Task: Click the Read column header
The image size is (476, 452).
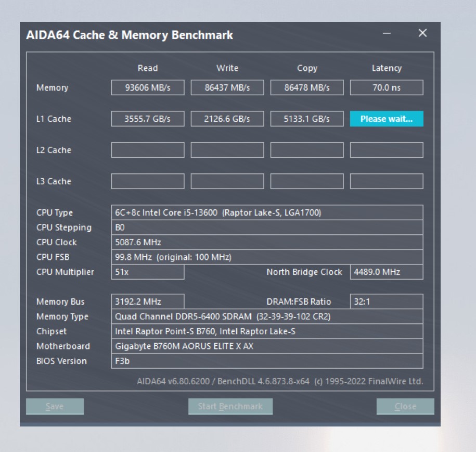Action: tap(148, 68)
